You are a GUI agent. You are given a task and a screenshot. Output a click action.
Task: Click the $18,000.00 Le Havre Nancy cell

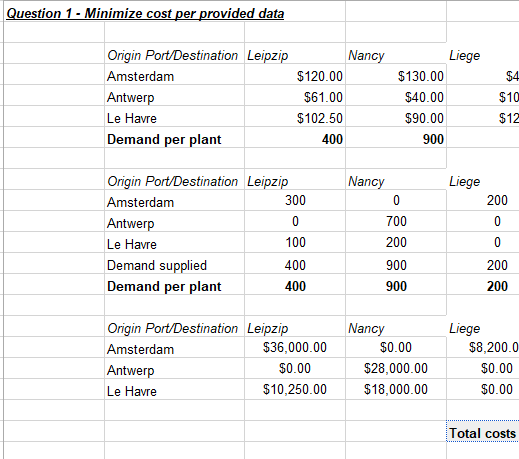pyautogui.click(x=396, y=390)
